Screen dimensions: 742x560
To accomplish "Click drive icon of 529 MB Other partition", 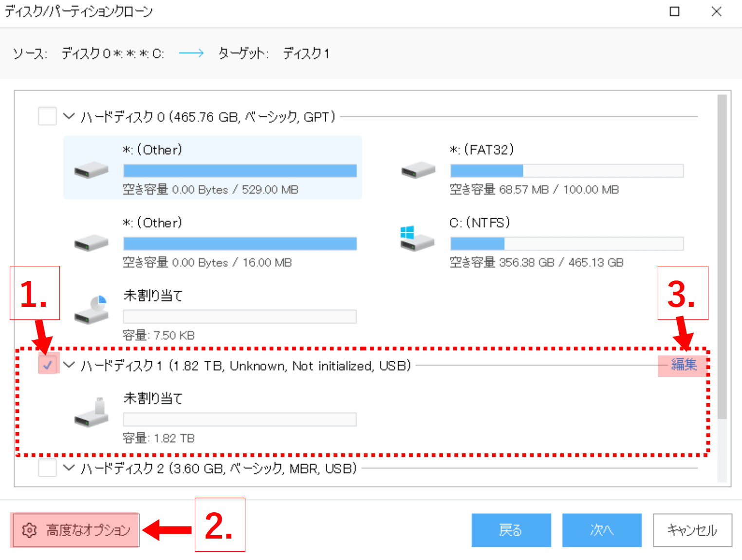I will click(x=91, y=170).
